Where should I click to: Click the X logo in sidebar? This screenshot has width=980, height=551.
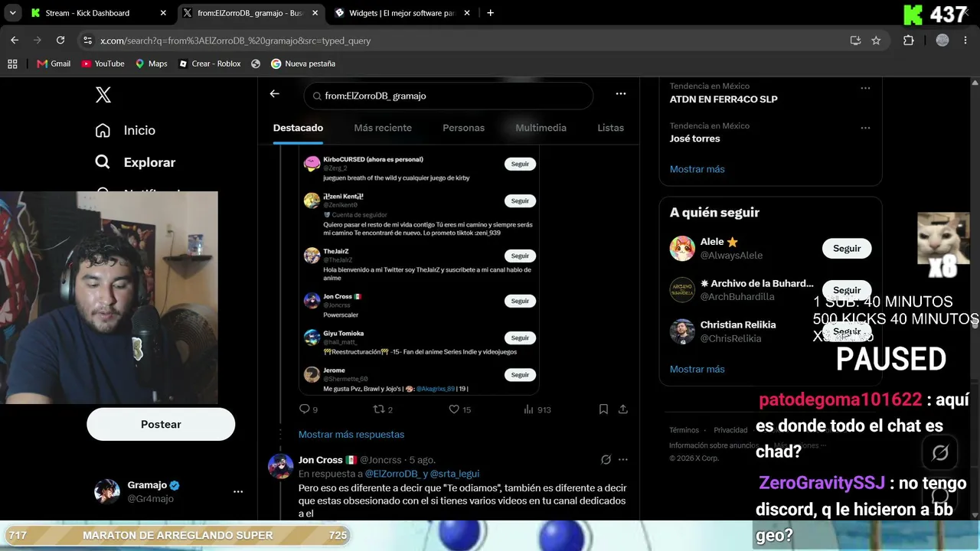(103, 95)
